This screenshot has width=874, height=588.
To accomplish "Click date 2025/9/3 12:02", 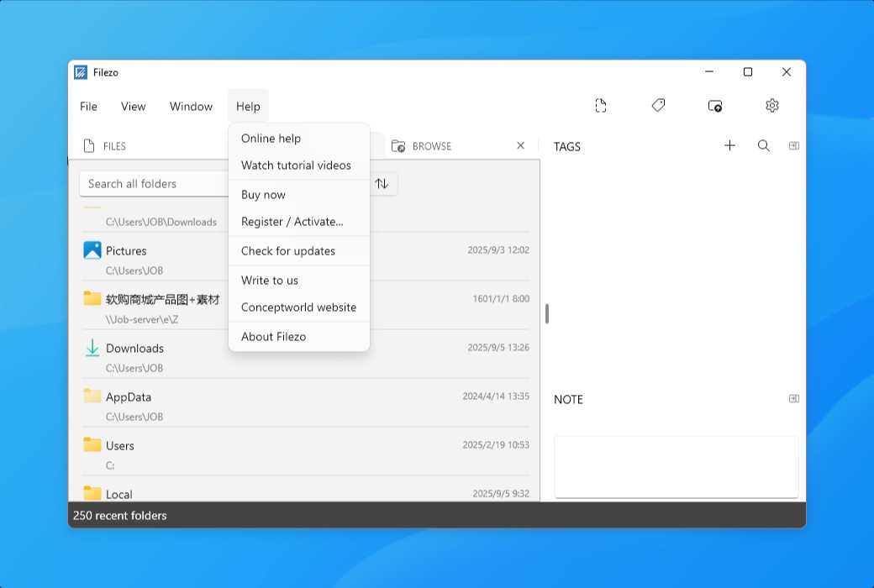I will (498, 249).
